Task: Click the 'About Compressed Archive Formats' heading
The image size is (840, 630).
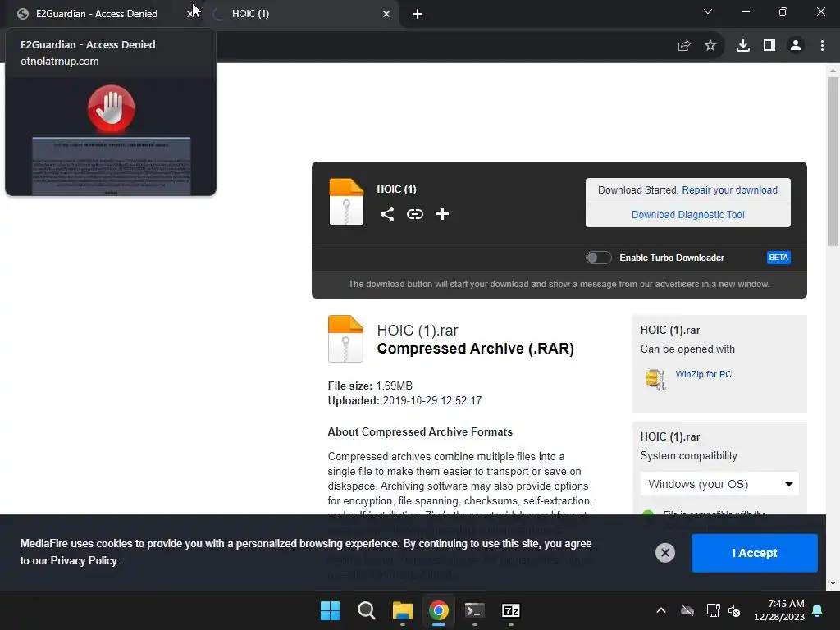Action: 420,431
